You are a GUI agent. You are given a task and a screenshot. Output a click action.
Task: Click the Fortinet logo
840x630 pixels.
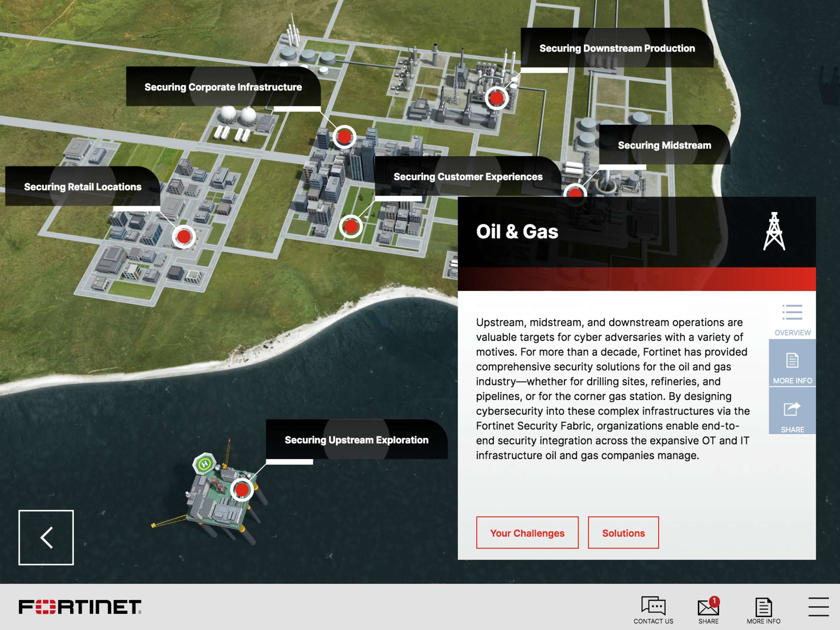[x=80, y=607]
